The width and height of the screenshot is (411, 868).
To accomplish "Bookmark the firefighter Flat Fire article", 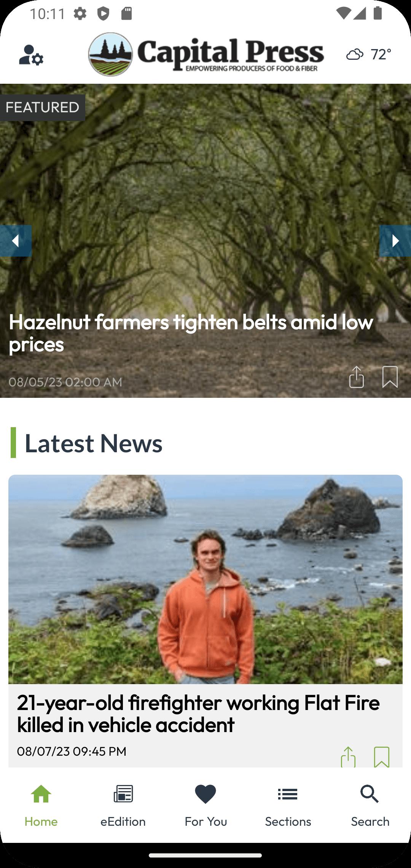I will pos(382,757).
